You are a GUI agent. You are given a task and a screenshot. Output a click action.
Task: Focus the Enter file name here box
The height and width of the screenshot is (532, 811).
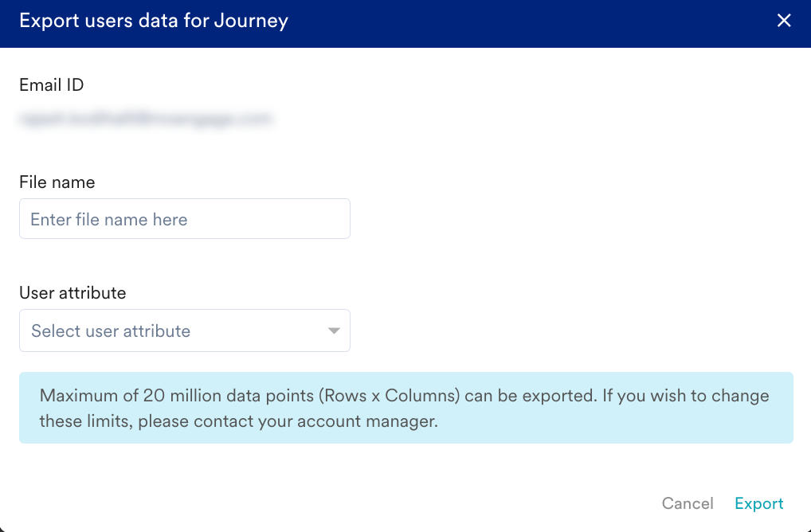pos(185,218)
